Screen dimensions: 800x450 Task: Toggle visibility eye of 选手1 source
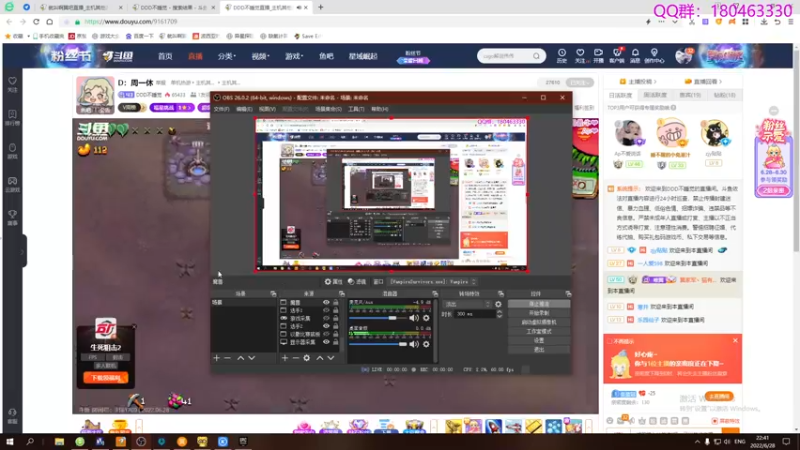[326, 310]
